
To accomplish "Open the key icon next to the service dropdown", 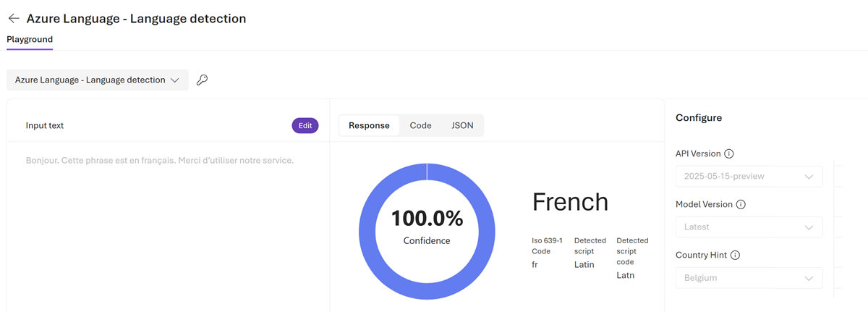I will click(x=203, y=80).
